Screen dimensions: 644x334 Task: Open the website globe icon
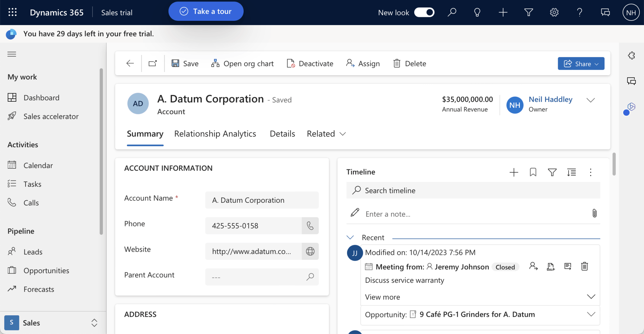click(x=310, y=251)
